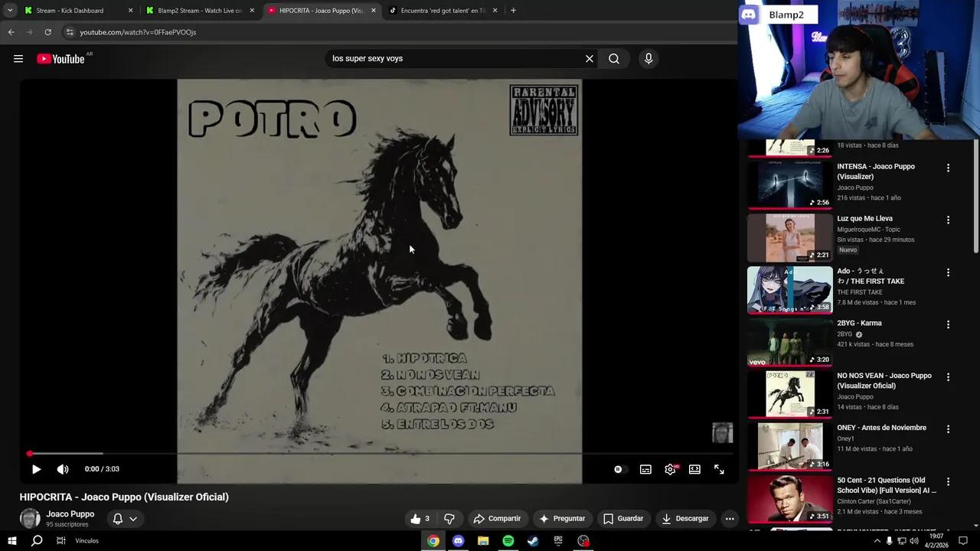Open the ONEY - Antes de Noviembre title
The width and height of the screenshot is (980, 551).
pyautogui.click(x=881, y=428)
